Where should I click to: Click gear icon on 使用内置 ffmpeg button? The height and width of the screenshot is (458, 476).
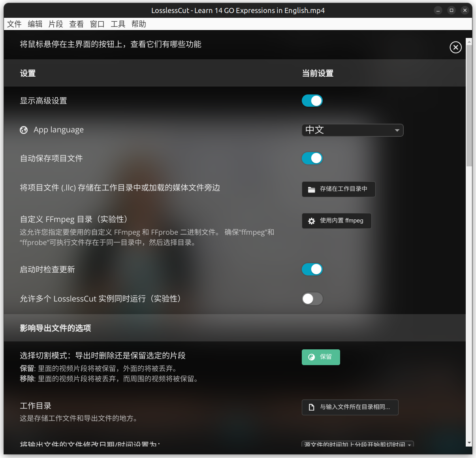[x=311, y=221]
